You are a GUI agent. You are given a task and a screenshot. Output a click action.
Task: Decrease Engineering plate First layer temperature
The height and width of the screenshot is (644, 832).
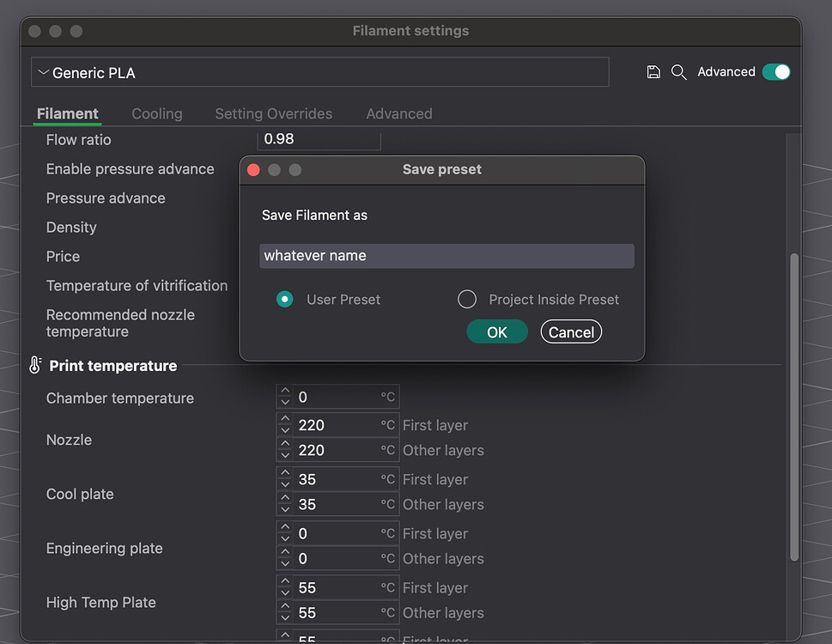pos(285,539)
